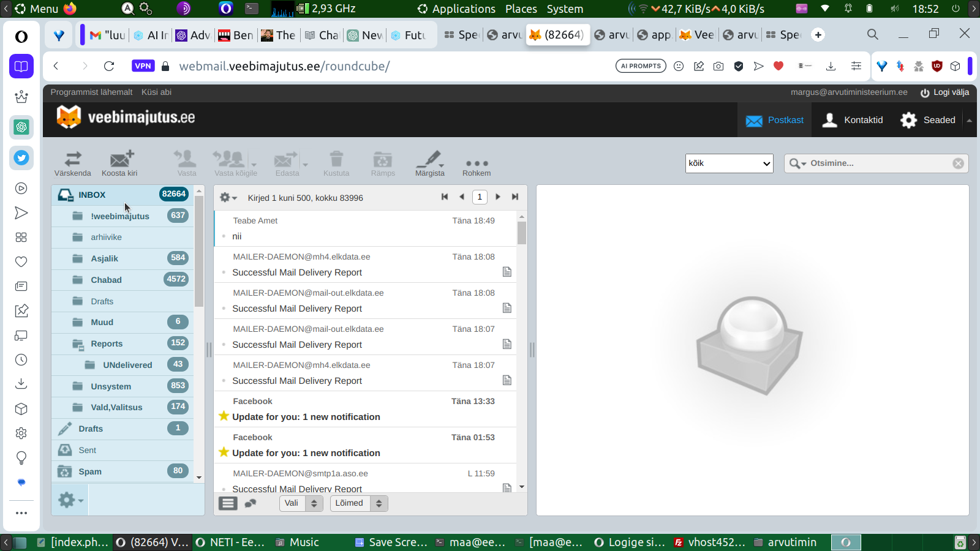Go to the first page of messages
980x551 pixels.
(x=445, y=197)
